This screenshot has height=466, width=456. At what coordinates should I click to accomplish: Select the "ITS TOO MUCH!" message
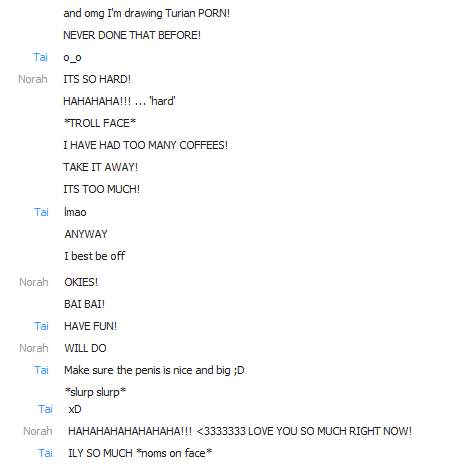[101, 189]
